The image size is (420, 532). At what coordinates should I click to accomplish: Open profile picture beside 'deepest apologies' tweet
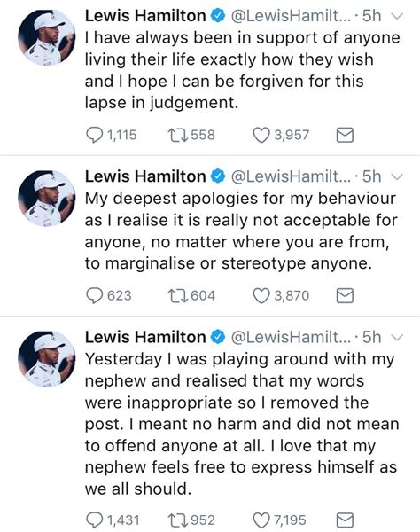(47, 199)
